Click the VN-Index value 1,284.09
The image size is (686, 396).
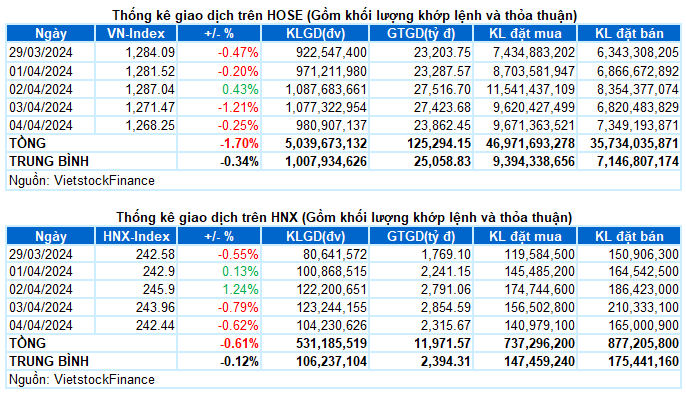coord(150,53)
